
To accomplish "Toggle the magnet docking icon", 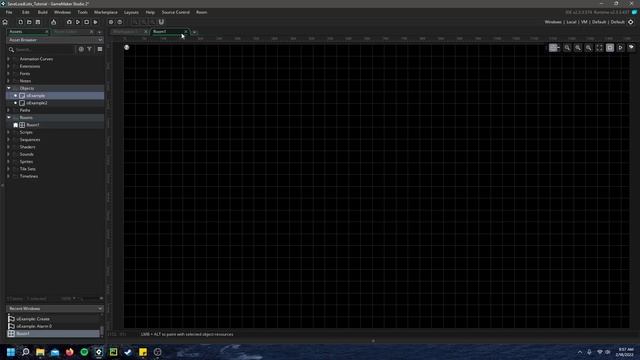I will tap(161, 22).
